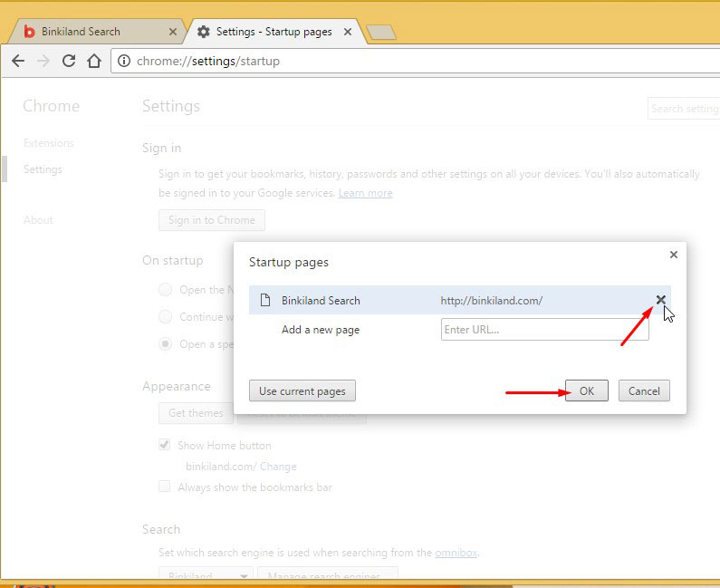
Task: Focus the chrome://settings/startup address bar
Action: [x=415, y=61]
